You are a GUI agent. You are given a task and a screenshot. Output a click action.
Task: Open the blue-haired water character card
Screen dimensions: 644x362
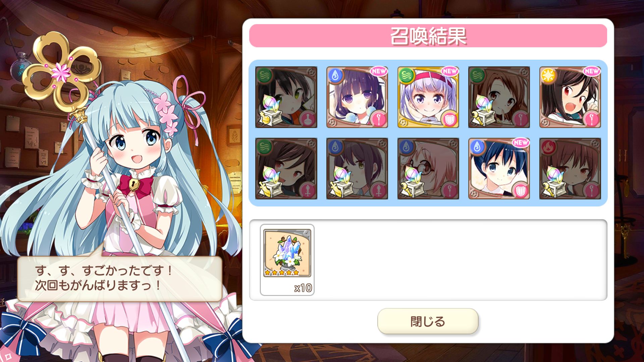pos(499,169)
